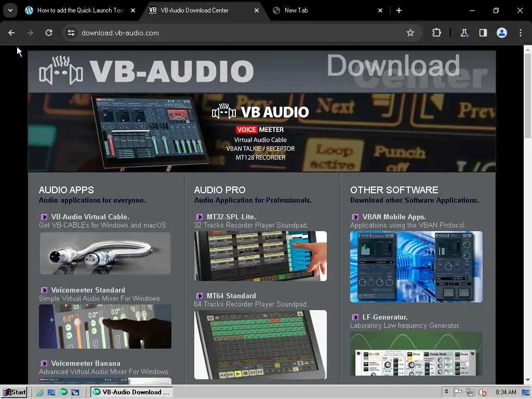Viewport: 532px width, 399px height.
Task: Click arrow icon beside Voicemeeter Standard
Action: [x=44, y=290]
